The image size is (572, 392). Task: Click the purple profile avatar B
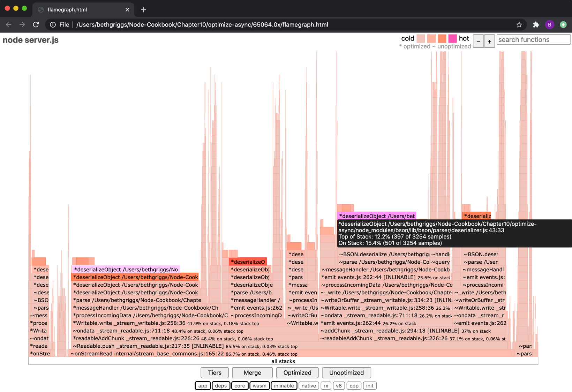(x=549, y=24)
